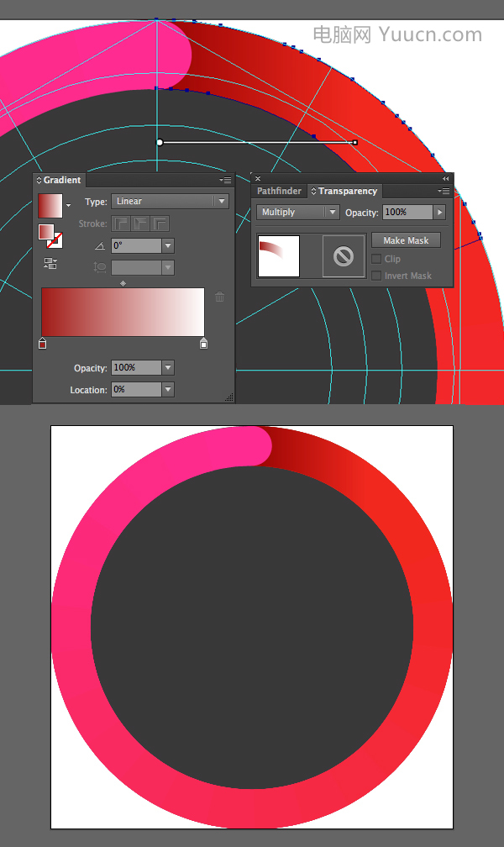
Task: Toggle the Clip checkbox
Action: point(376,259)
